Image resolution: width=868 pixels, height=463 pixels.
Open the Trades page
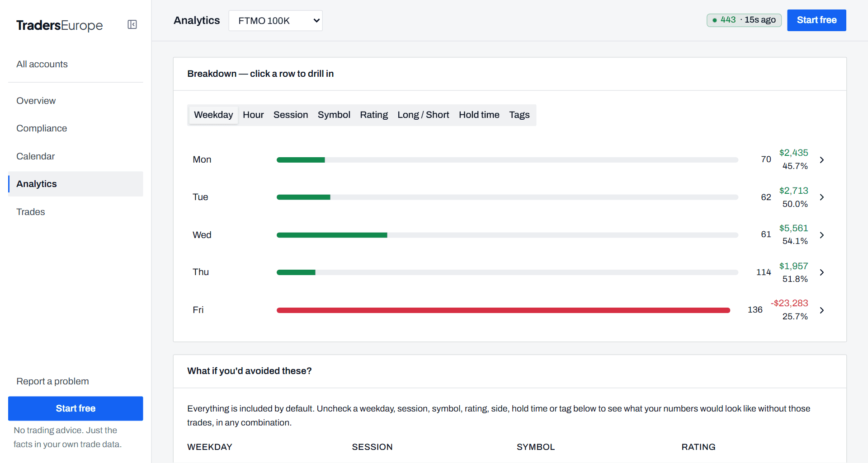(31, 212)
